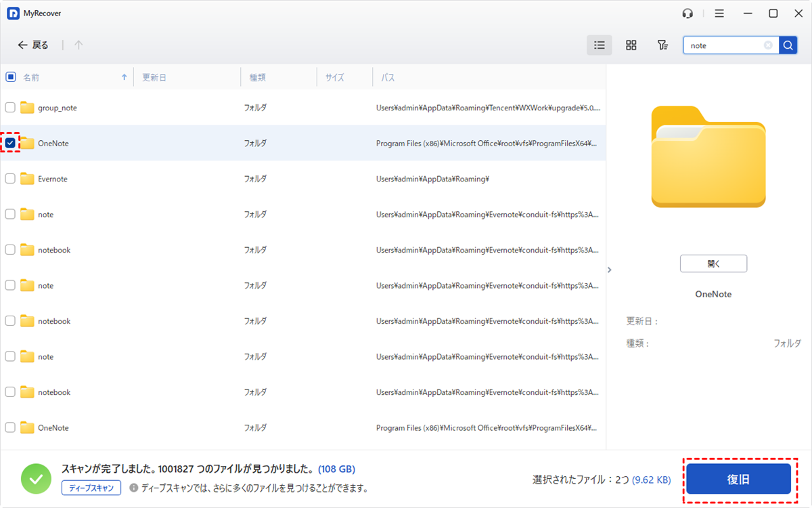Click the 復旧 recover button
812x508 pixels.
click(738, 480)
